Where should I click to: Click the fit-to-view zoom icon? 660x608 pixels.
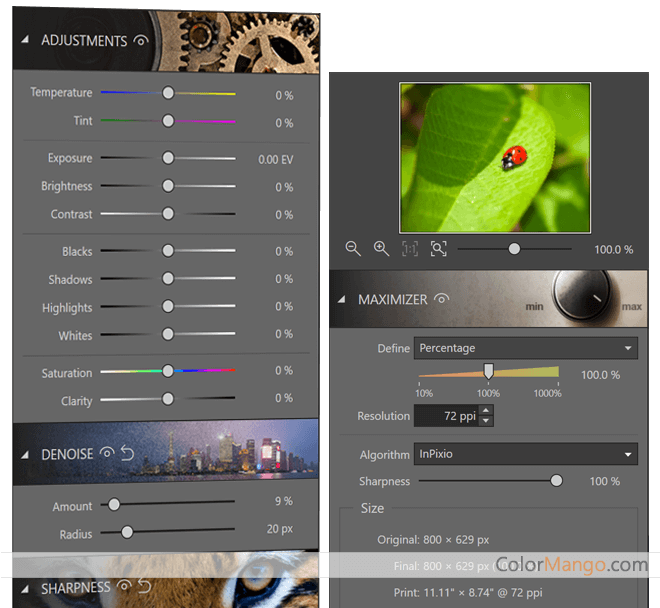tap(438, 249)
